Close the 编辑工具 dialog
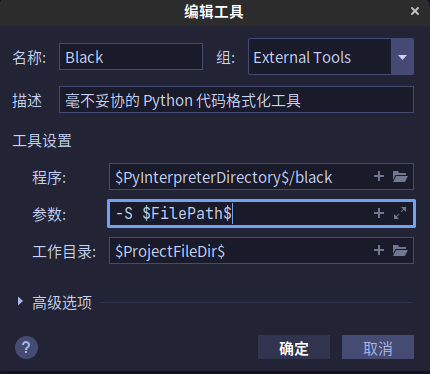Image resolution: width=430 pixels, height=374 pixels. point(415,11)
